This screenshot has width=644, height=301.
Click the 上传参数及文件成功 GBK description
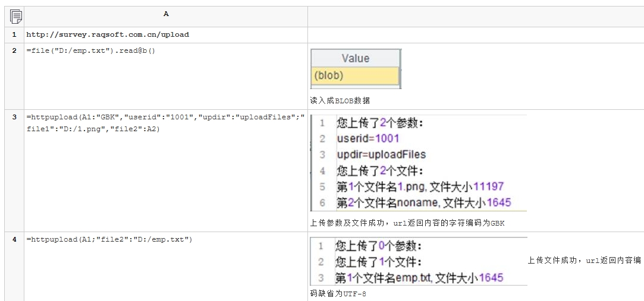[407, 223]
